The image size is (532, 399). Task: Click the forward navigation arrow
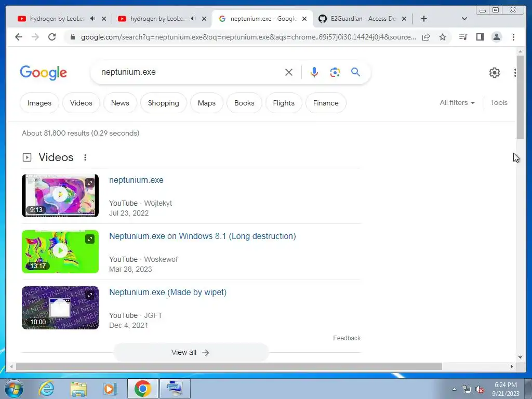[35, 37]
